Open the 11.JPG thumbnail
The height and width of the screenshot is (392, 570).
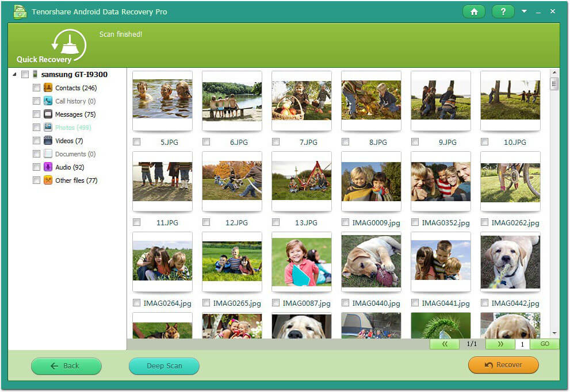[x=163, y=181]
